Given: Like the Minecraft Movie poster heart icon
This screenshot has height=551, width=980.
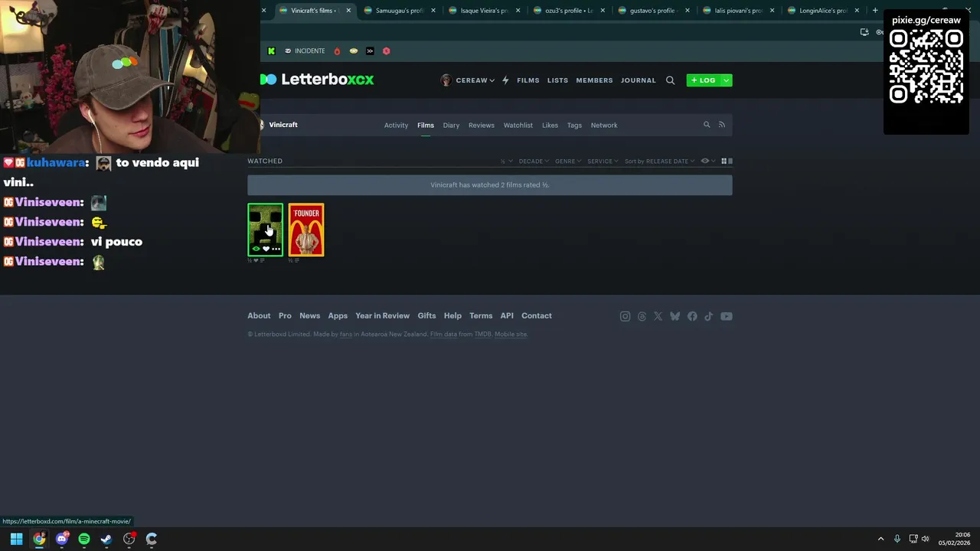Looking at the screenshot, I should pyautogui.click(x=266, y=249).
